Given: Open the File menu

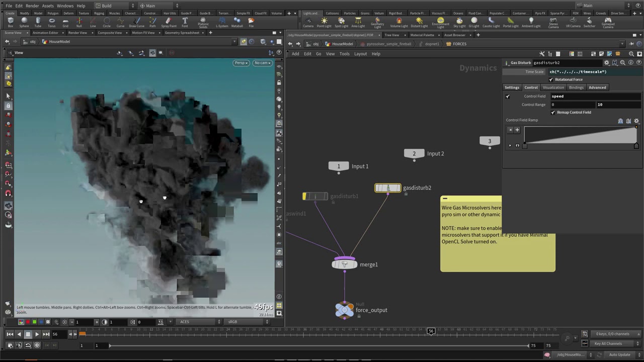Looking at the screenshot, I should tap(9, 6).
